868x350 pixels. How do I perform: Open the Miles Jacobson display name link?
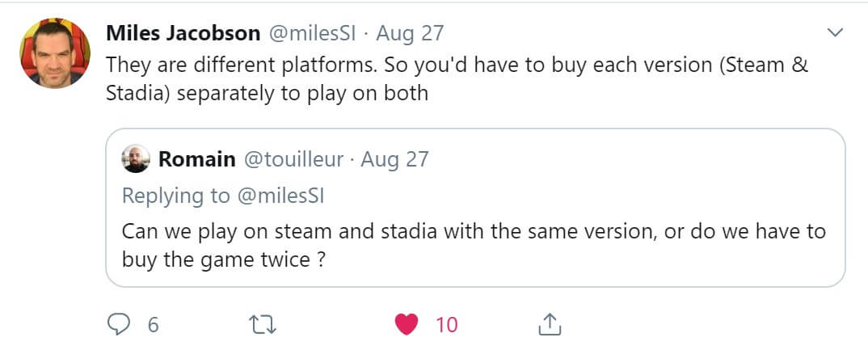coord(183,33)
